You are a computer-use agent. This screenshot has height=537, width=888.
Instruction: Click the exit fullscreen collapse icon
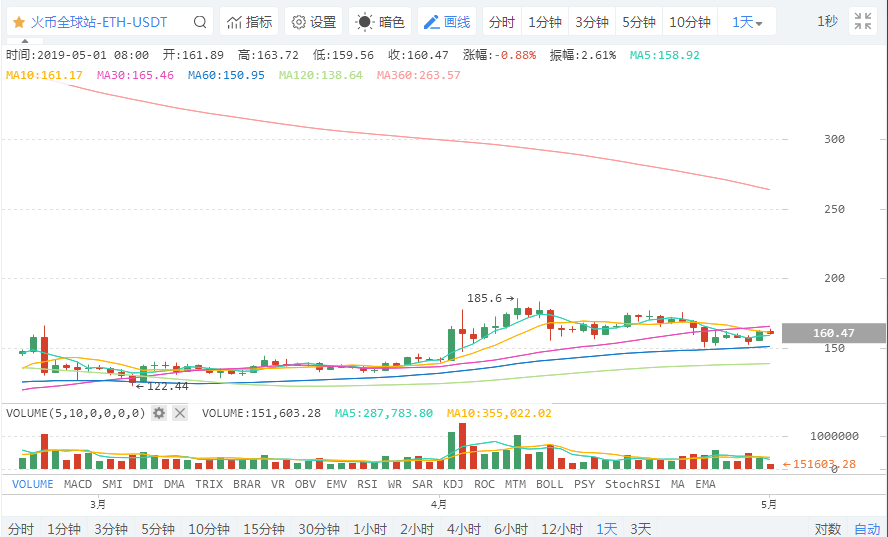pos(863,22)
